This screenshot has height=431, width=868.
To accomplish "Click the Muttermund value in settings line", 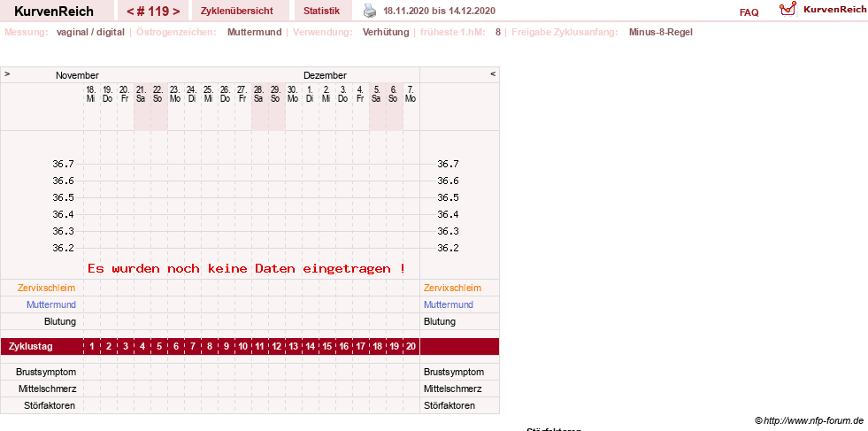I will (x=255, y=32).
